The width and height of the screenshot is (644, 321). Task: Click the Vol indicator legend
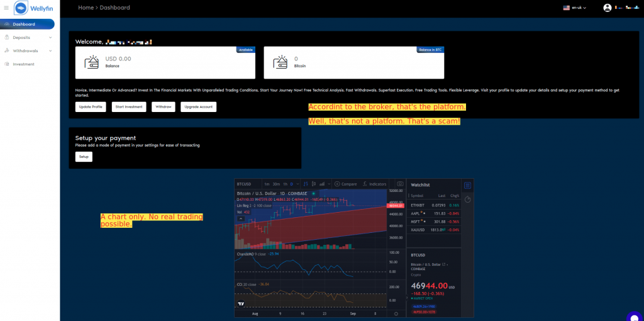pos(243,212)
